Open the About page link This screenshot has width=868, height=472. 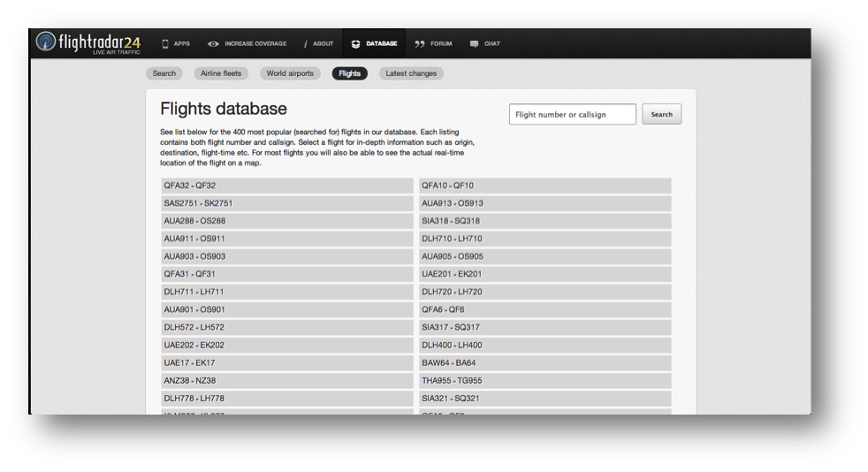324,43
